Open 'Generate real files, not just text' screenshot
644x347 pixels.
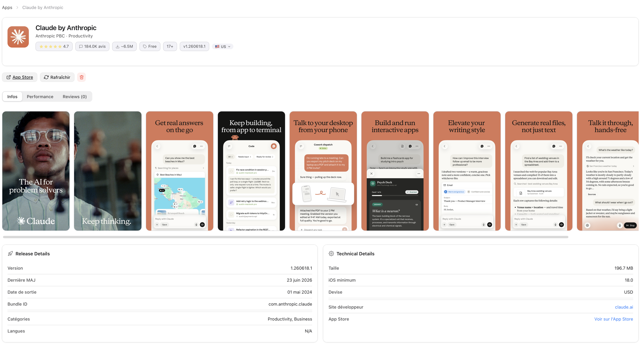click(539, 171)
